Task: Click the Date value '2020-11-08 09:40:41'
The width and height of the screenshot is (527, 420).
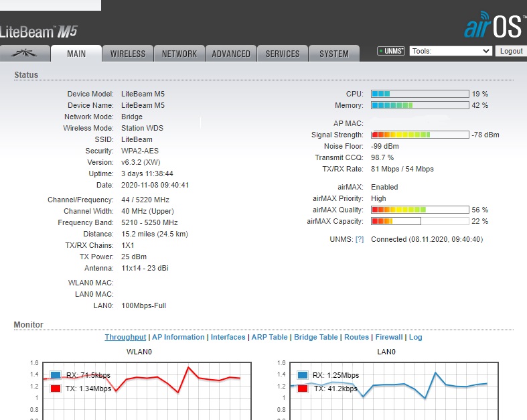Action: pos(155,185)
